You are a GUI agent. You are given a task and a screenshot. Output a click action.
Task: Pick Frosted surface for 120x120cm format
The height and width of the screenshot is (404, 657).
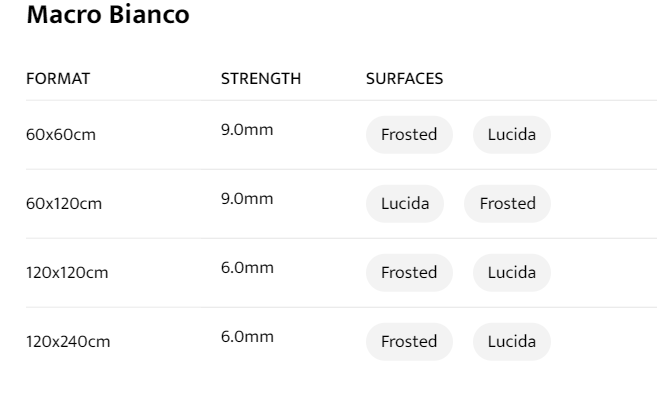pyautogui.click(x=409, y=273)
